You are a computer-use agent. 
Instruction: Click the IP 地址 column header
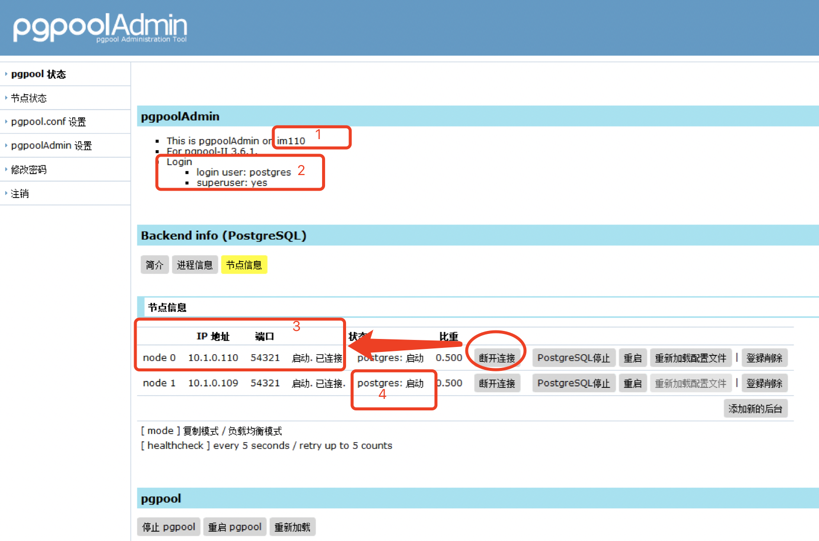tap(213, 336)
